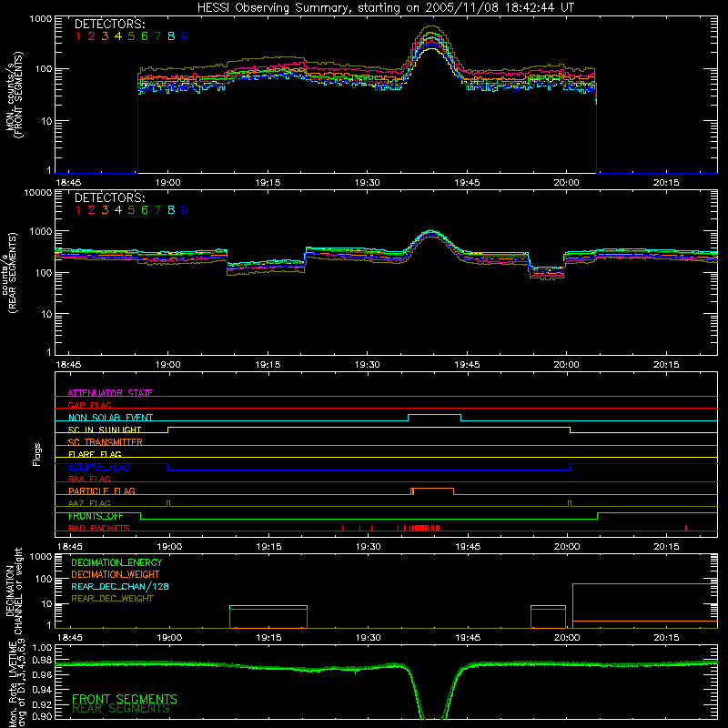Click the 20:15 tick label under front segments plot
Viewport: 728px width, 728px height.
(666, 183)
